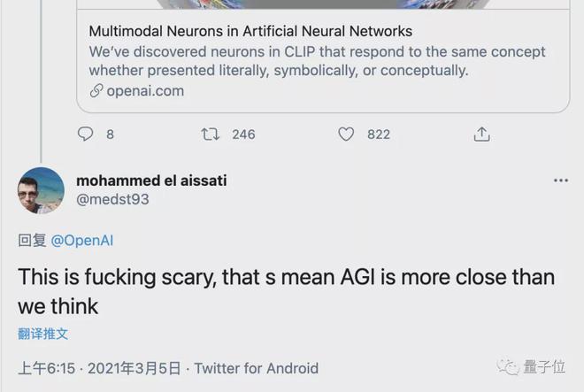Click 翻译推文 to translate the tweet

coord(42,334)
